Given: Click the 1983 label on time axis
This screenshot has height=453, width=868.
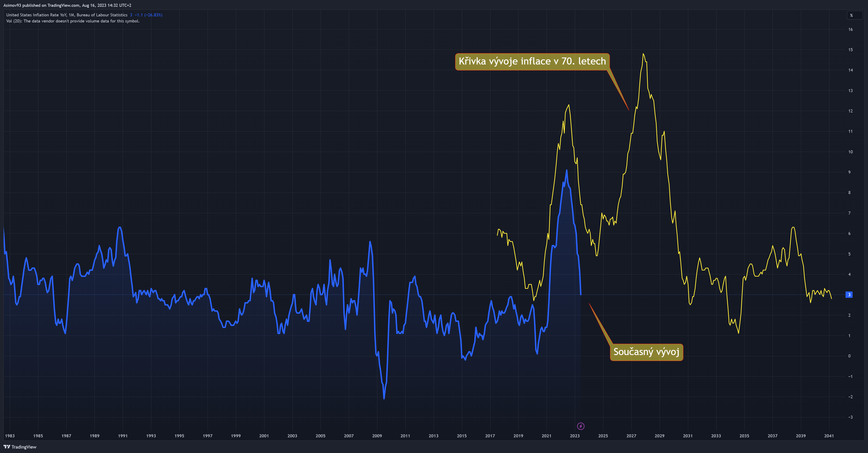Looking at the screenshot, I should coord(10,436).
